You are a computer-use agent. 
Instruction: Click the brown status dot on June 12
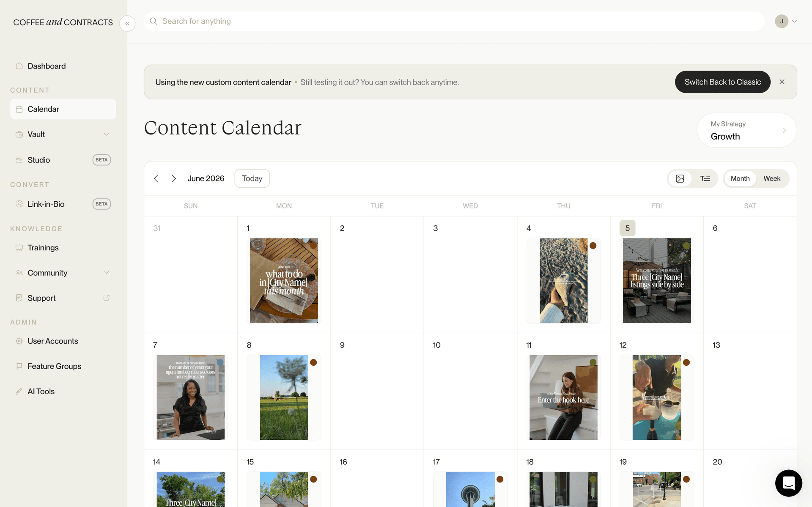tap(686, 362)
